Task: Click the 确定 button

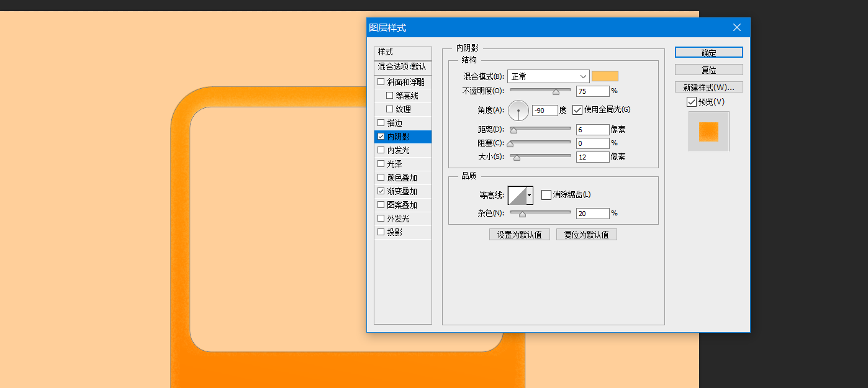Action: (x=708, y=53)
